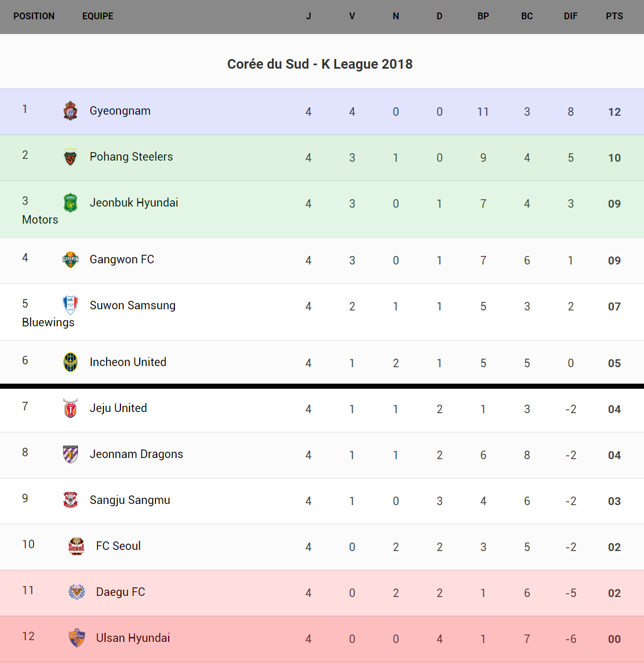
Task: Click the Jeonnam Dragons shield icon
Action: point(70,454)
